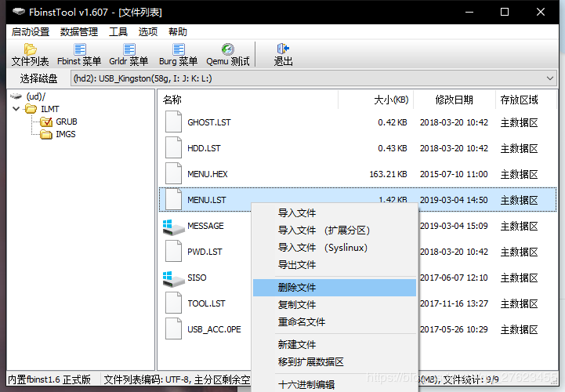565x392 pixels.
Task: Select the GRUB tree label
Action: (67, 122)
